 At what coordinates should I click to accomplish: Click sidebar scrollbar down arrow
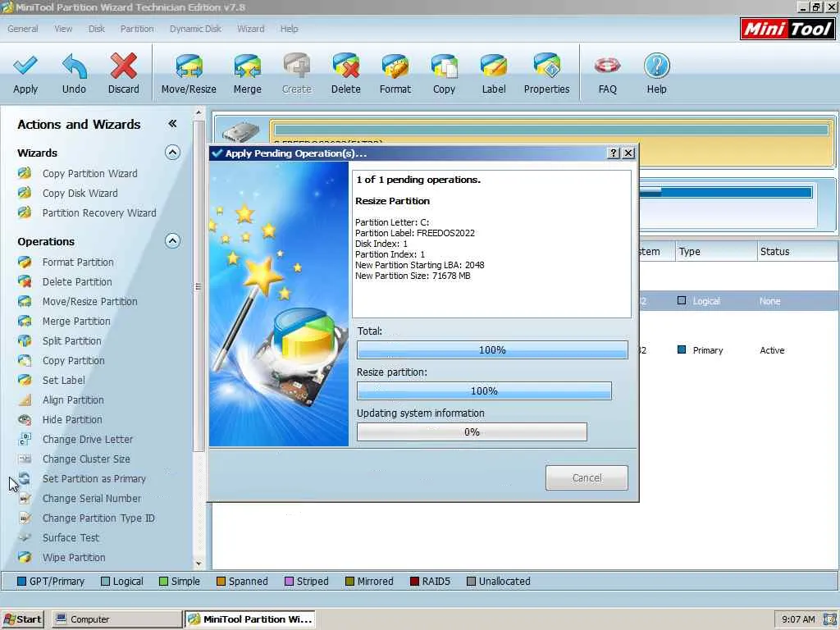point(199,564)
